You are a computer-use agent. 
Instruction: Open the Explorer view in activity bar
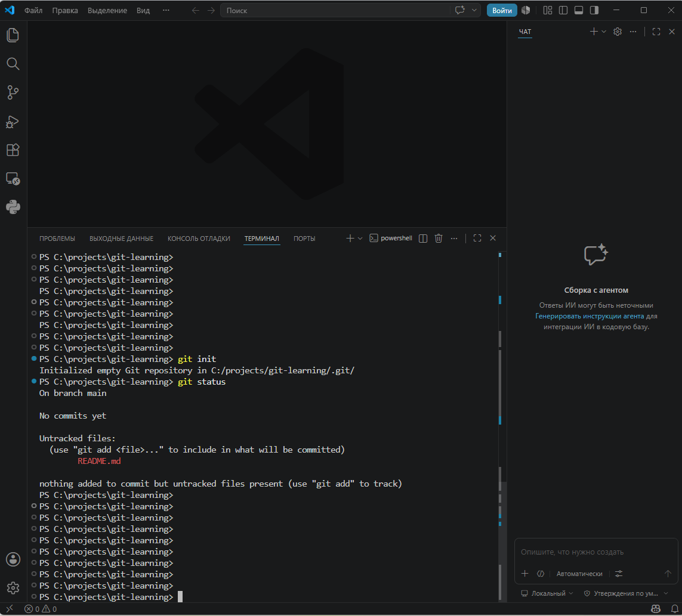(x=13, y=35)
